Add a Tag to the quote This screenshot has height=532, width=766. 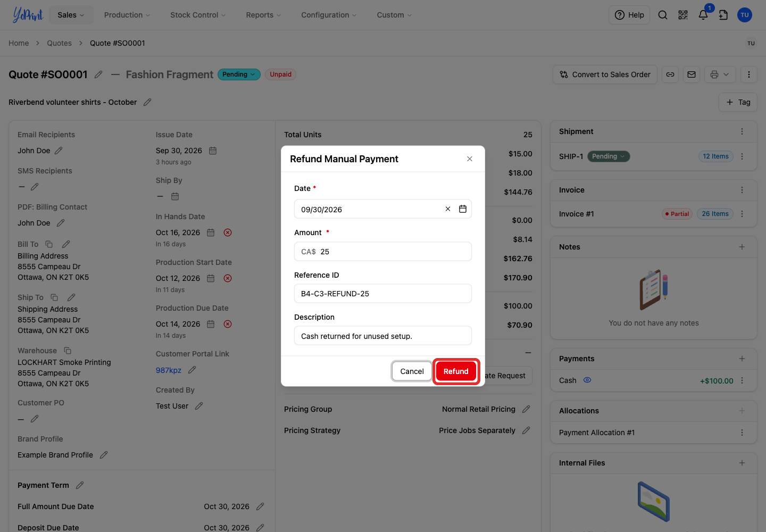738,102
